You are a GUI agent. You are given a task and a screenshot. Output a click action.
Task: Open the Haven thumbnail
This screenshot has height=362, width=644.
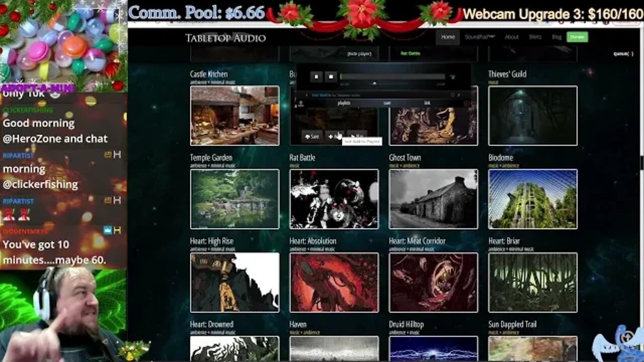[x=334, y=348]
